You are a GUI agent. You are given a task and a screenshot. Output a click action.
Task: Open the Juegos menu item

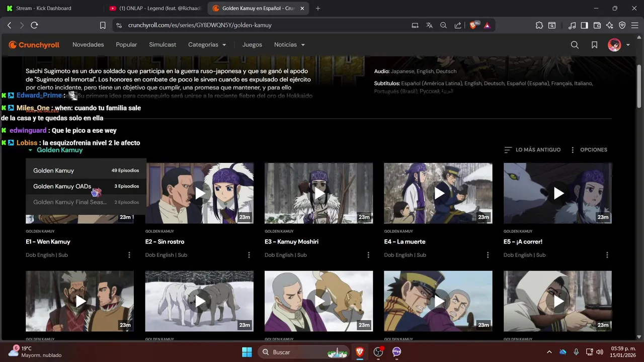coord(252,45)
